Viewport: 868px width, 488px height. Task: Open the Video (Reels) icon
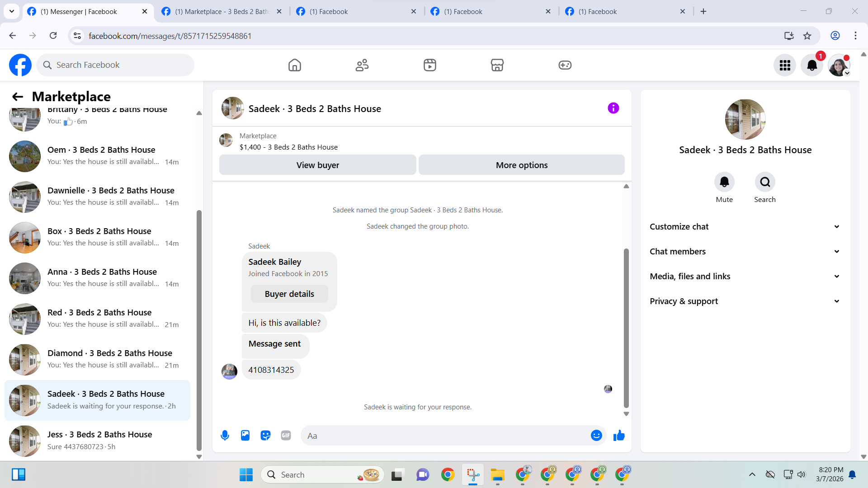[x=430, y=65]
